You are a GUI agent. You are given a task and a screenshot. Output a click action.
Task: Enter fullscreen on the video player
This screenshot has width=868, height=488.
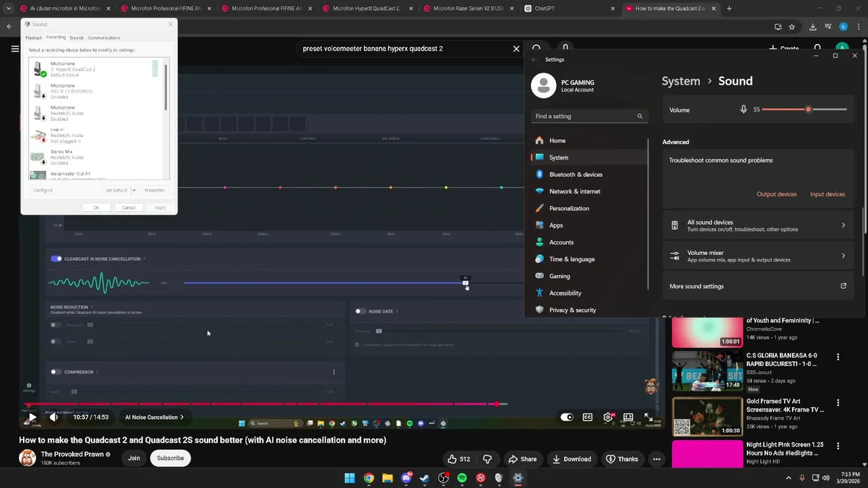pos(649,418)
